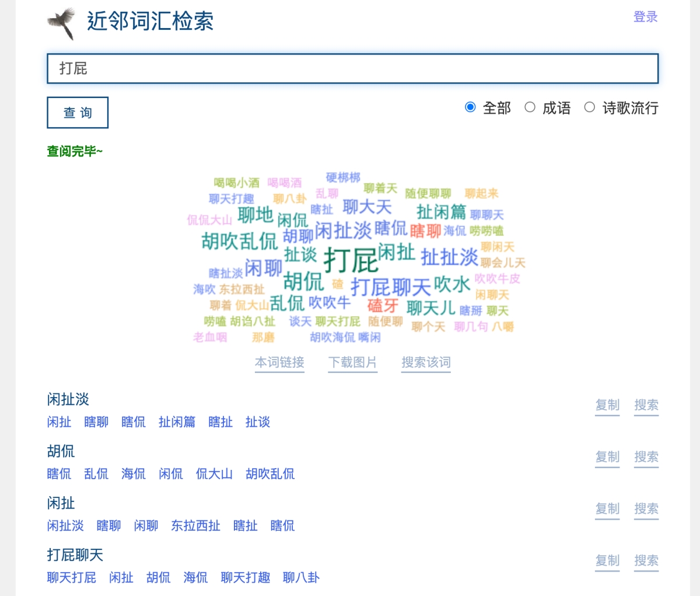Click the 近邻词汇检索 site title

point(150,22)
